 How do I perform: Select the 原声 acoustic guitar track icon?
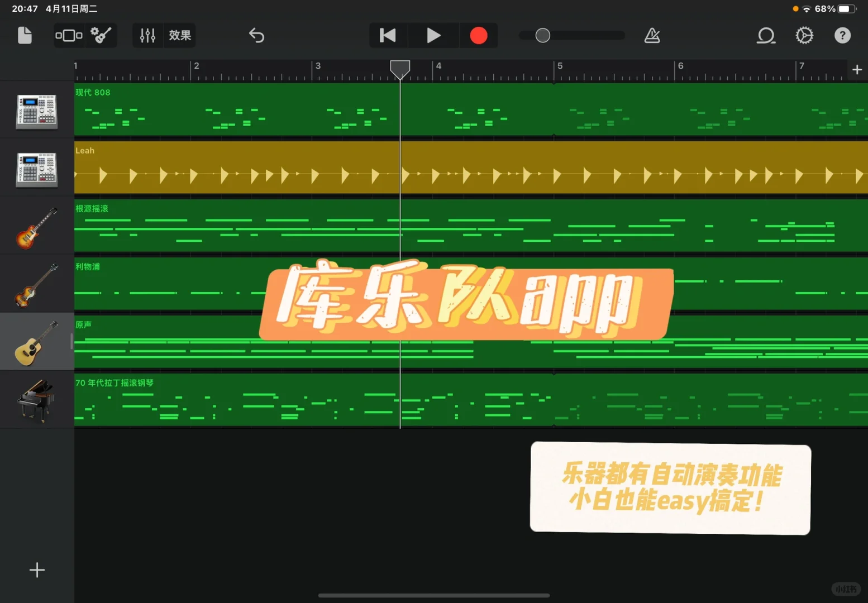(37, 341)
